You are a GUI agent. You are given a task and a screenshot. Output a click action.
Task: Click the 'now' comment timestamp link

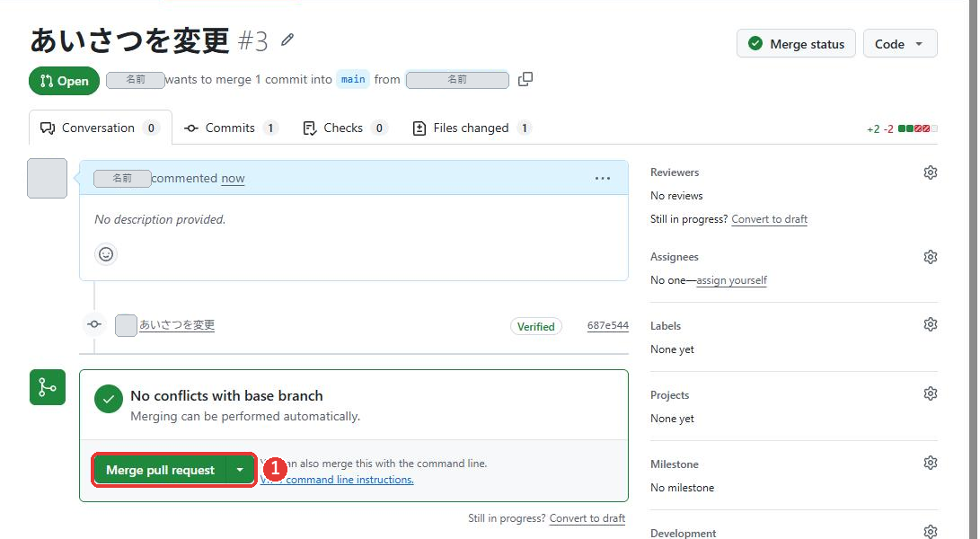tap(234, 179)
